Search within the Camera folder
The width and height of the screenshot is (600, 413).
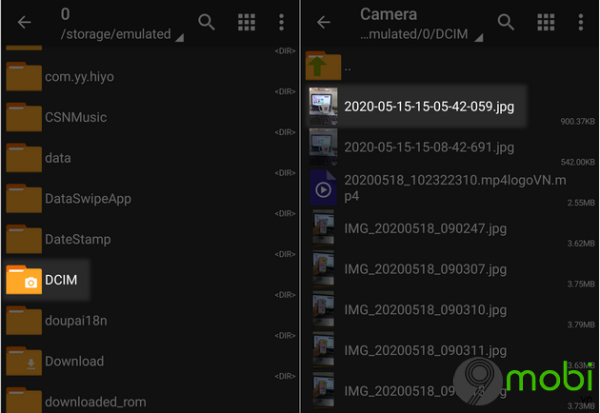[506, 22]
